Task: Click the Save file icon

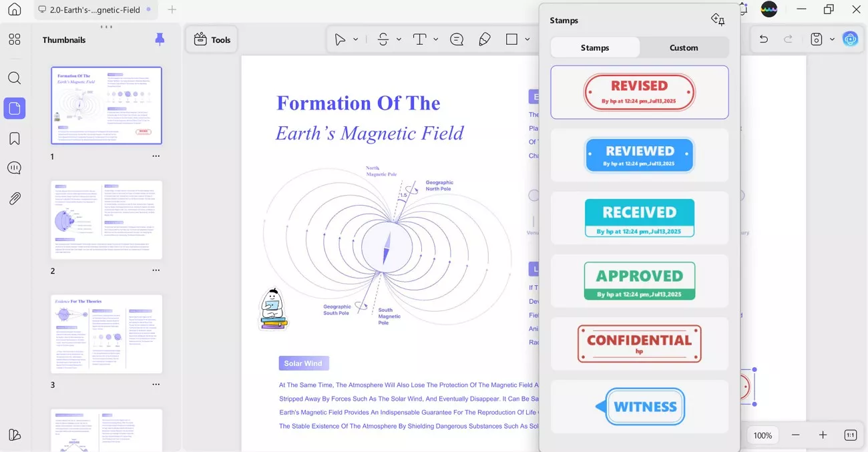Action: click(817, 39)
